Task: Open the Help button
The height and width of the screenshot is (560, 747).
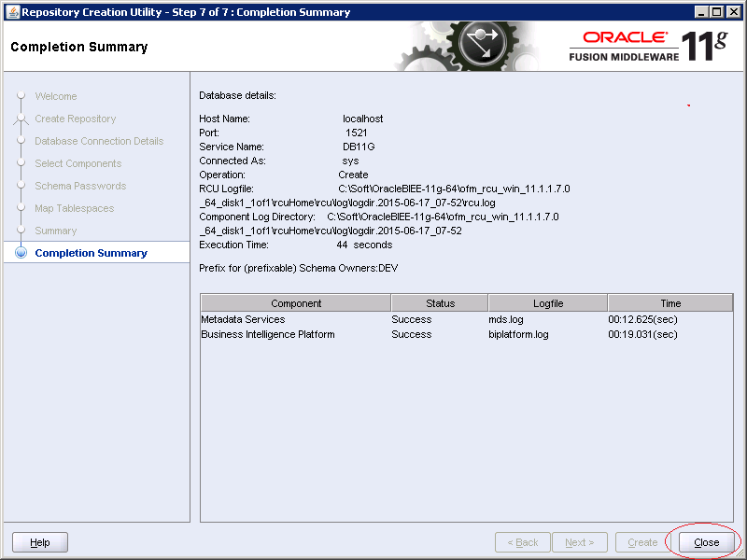Action: [40, 542]
